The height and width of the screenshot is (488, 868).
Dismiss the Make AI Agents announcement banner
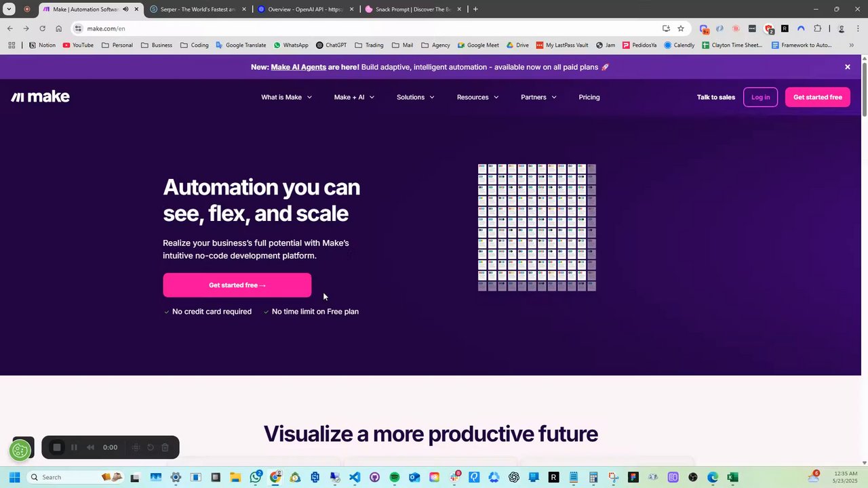pyautogui.click(x=847, y=67)
